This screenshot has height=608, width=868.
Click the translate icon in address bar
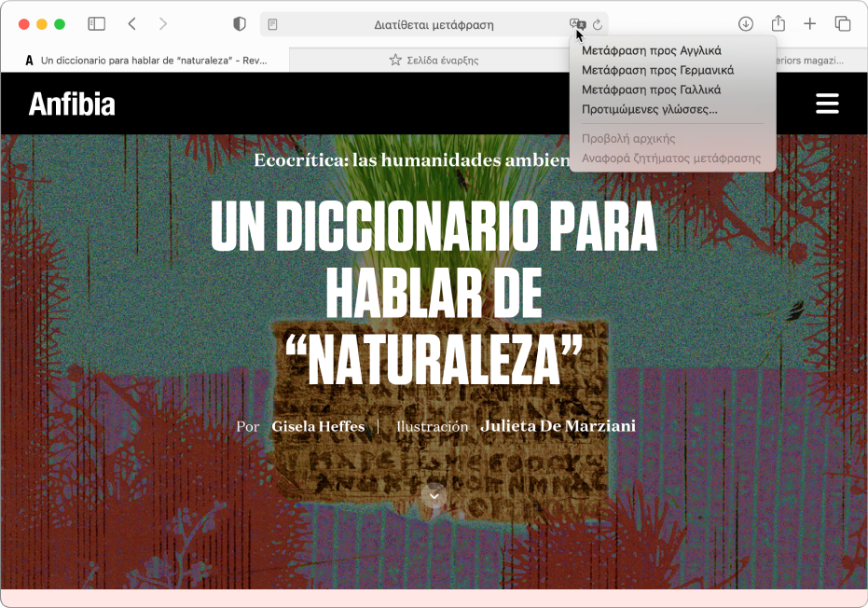[577, 24]
